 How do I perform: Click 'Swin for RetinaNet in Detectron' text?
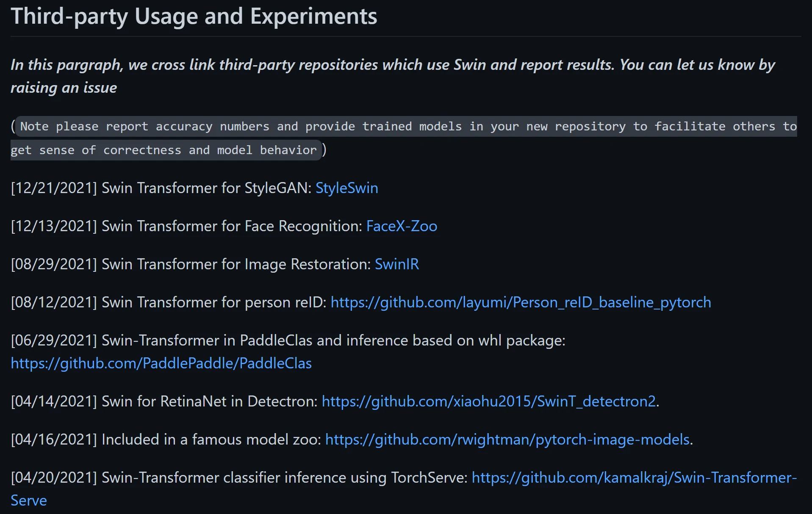[x=209, y=401]
